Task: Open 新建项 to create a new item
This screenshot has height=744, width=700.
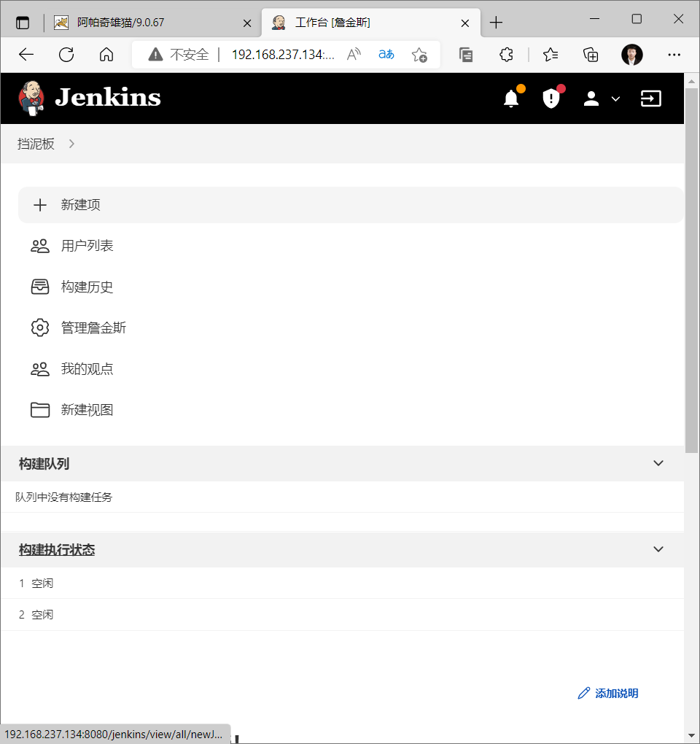Action: [x=351, y=205]
